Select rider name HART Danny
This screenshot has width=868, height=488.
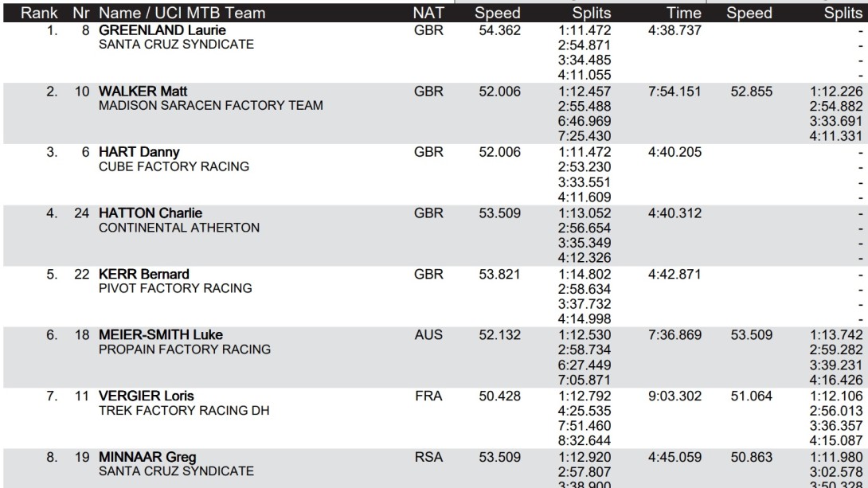pos(139,152)
